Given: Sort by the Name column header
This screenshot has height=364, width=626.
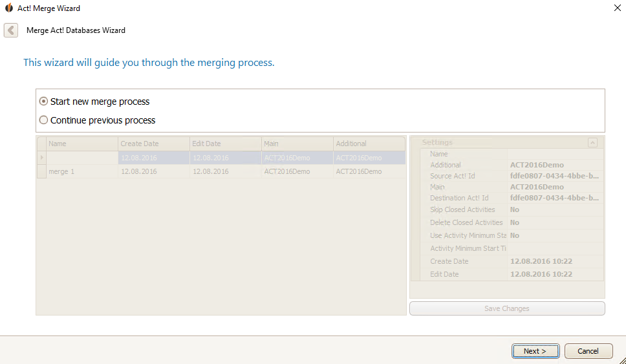Looking at the screenshot, I should tap(82, 144).
